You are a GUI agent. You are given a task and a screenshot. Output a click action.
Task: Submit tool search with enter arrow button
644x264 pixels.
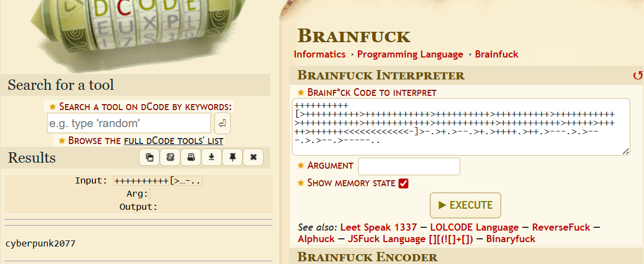[x=222, y=123]
